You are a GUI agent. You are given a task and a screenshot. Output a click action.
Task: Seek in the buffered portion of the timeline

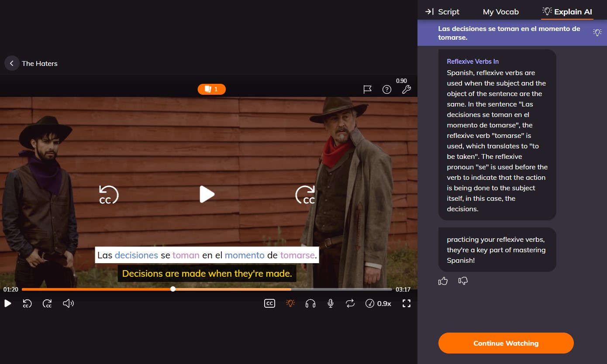tap(231, 289)
